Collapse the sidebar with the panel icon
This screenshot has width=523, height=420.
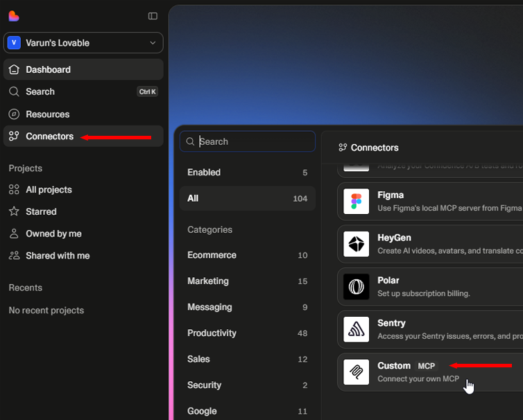click(153, 16)
